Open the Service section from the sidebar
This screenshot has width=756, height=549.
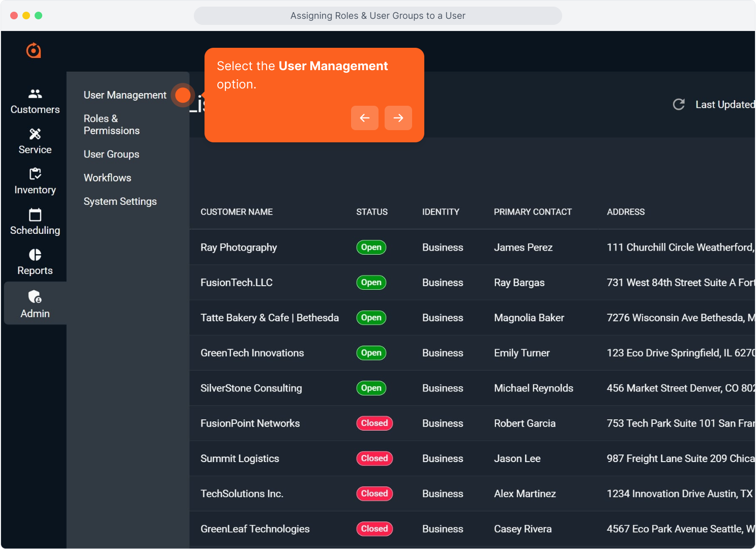click(x=35, y=140)
